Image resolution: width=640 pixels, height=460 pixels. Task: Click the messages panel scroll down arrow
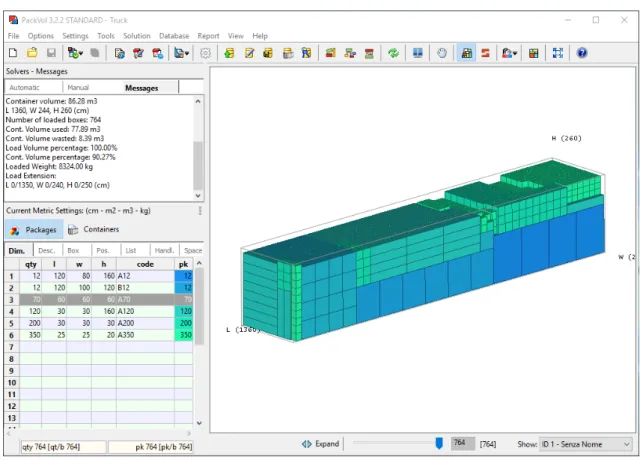coord(198,196)
